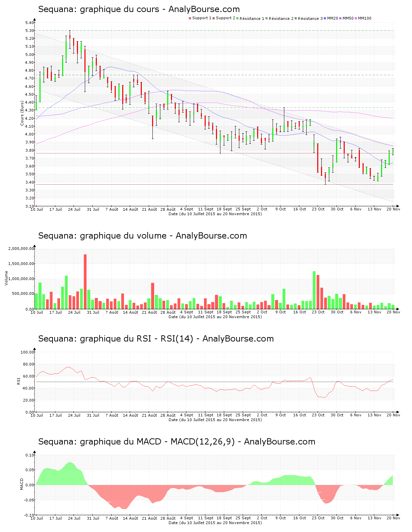Click the date range caption under the MACD chart
The height and width of the screenshot is (532, 412).
click(215, 523)
